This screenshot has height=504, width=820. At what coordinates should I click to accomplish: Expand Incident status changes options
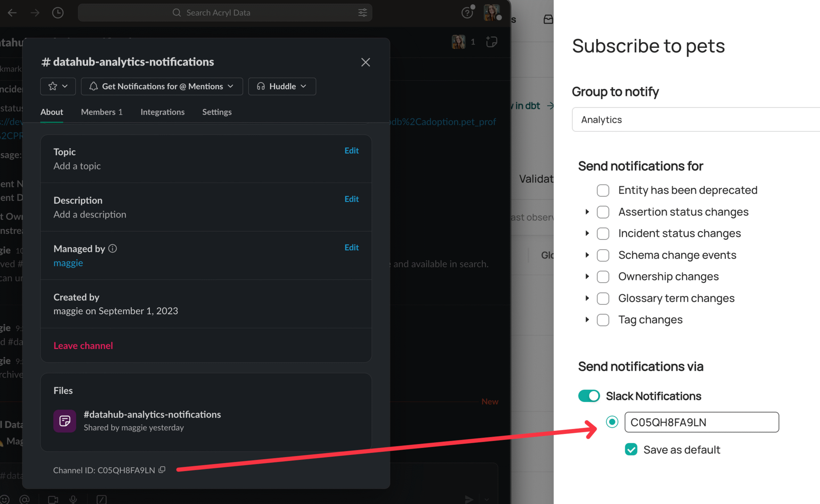(587, 233)
